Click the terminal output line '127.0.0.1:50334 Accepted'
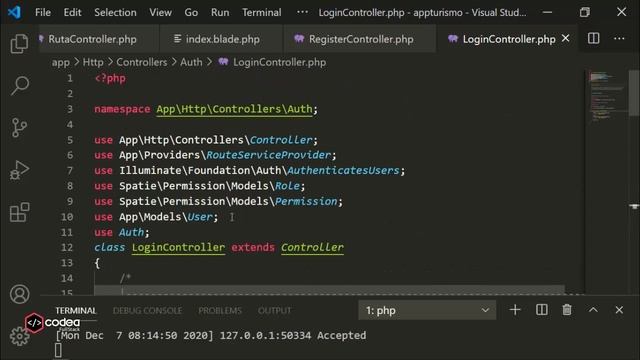Screen dimensions: 640x360 (293, 336)
